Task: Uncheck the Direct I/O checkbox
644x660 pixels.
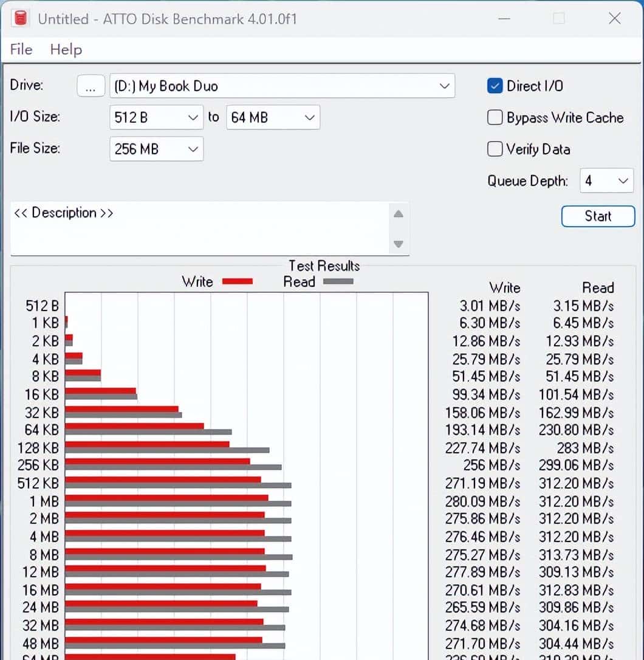Action: tap(495, 86)
